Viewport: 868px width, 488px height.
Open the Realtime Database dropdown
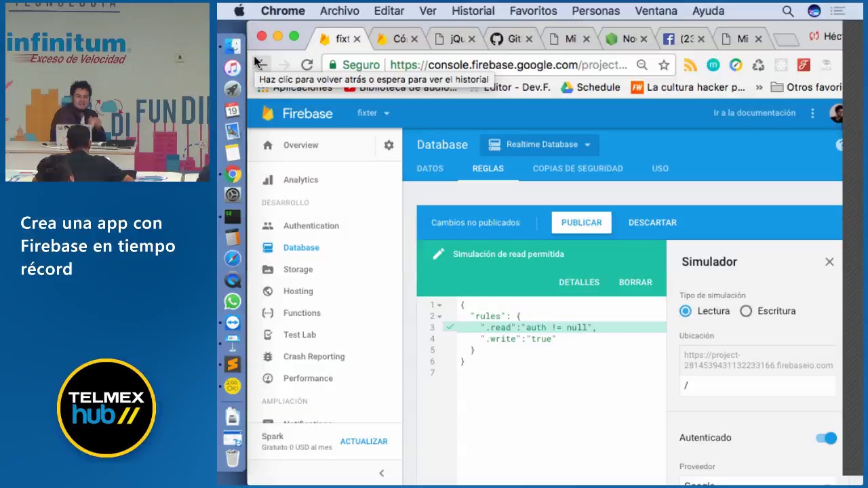click(x=540, y=144)
